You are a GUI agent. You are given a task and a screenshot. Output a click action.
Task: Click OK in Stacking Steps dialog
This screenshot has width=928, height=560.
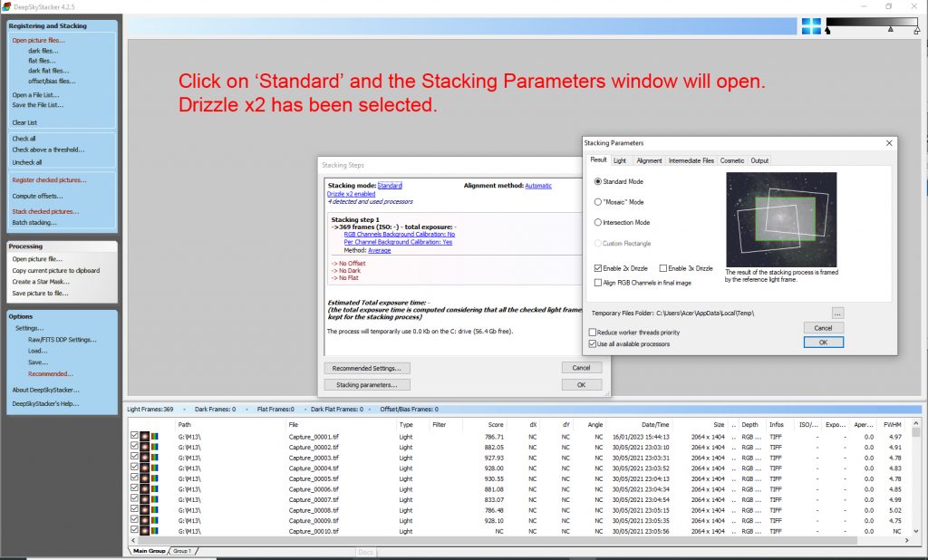pyautogui.click(x=581, y=385)
